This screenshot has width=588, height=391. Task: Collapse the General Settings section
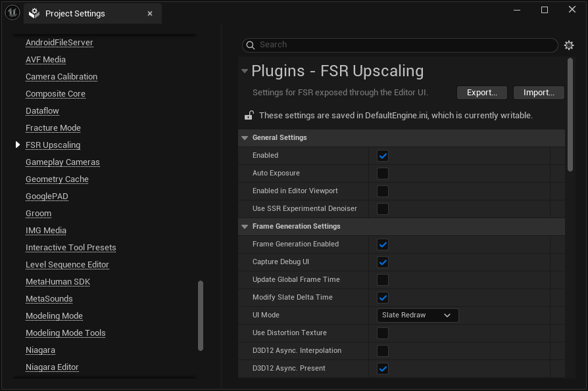coord(245,138)
